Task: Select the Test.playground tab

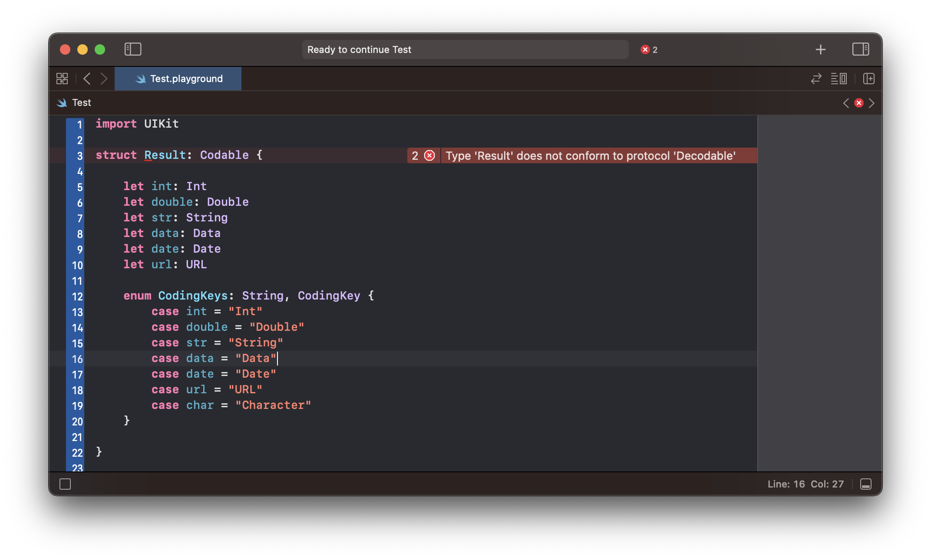Action: pos(178,79)
